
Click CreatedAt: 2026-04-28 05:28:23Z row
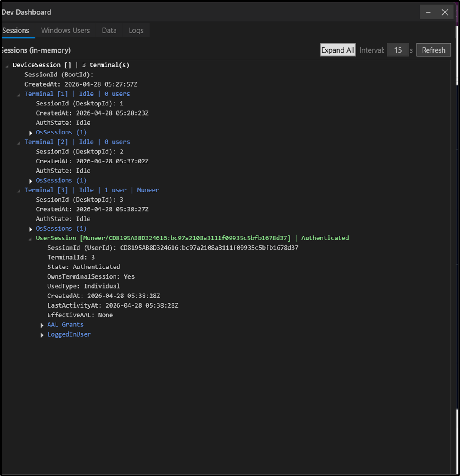pyautogui.click(x=93, y=113)
